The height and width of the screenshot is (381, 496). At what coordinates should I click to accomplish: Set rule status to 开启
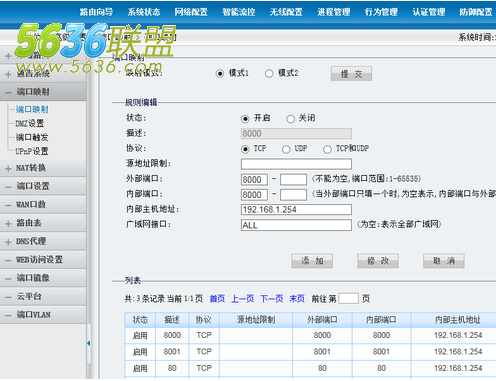(245, 119)
